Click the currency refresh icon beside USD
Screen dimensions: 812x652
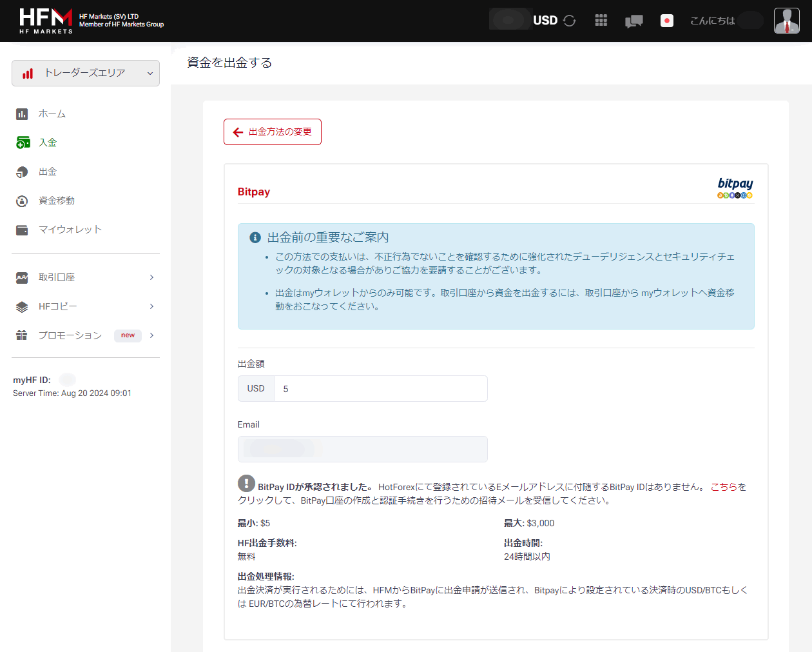(569, 21)
